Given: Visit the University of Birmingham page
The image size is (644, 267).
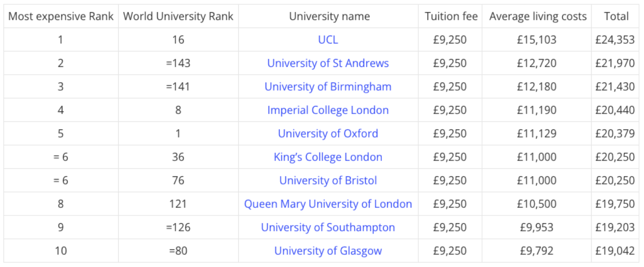Looking at the screenshot, I should (328, 87).
